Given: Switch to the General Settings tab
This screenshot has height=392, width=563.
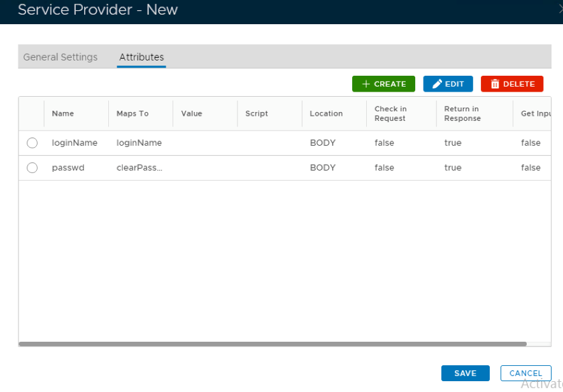Looking at the screenshot, I should pos(61,57).
